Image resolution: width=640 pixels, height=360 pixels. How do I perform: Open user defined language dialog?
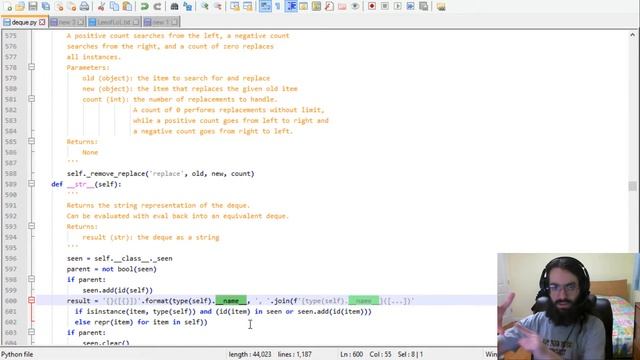304,6
